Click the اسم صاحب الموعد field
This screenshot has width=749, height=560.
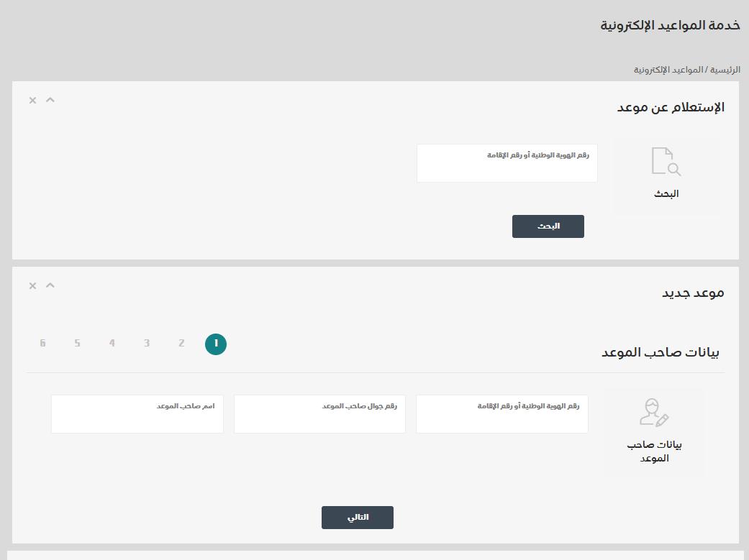pos(137,415)
